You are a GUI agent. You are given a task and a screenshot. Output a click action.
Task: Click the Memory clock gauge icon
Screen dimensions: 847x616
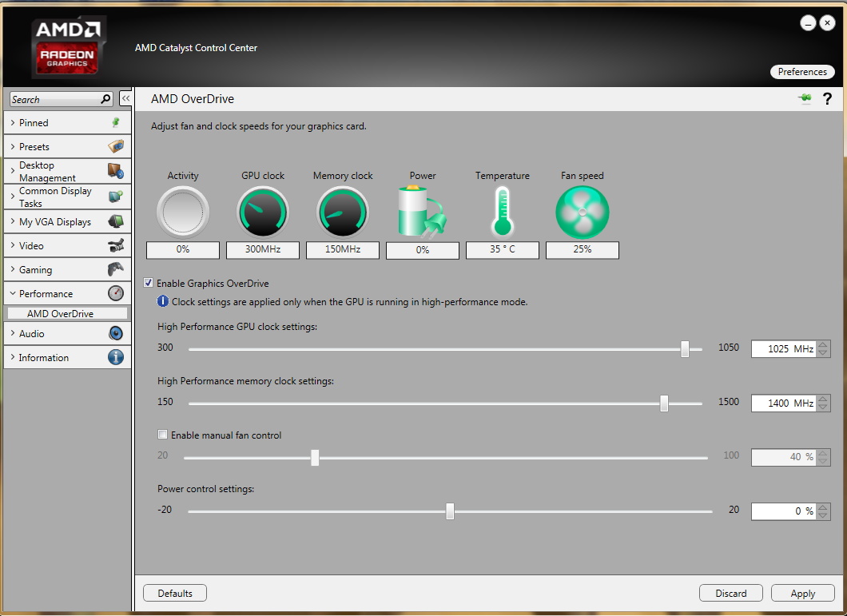342,213
